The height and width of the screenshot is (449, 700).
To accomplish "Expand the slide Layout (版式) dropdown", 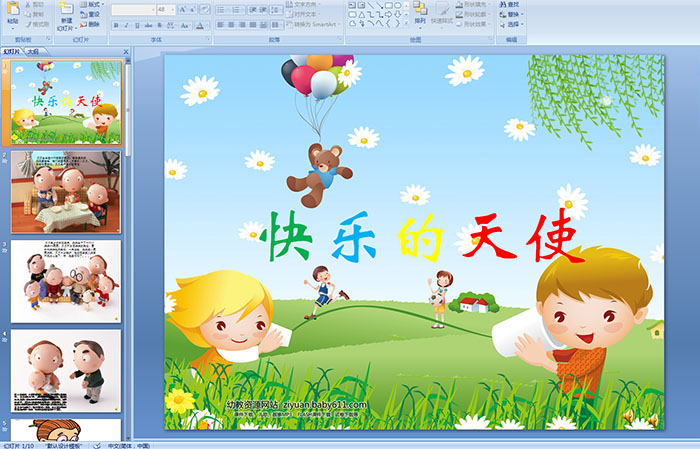I will coord(93,5).
